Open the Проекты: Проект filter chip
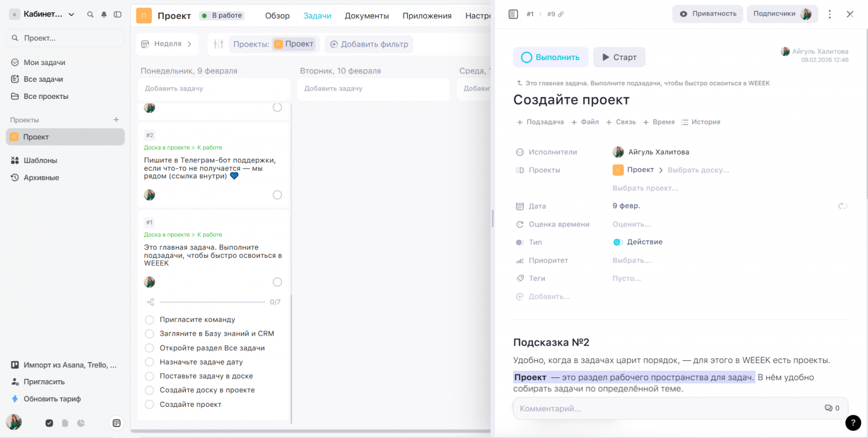 [274, 44]
